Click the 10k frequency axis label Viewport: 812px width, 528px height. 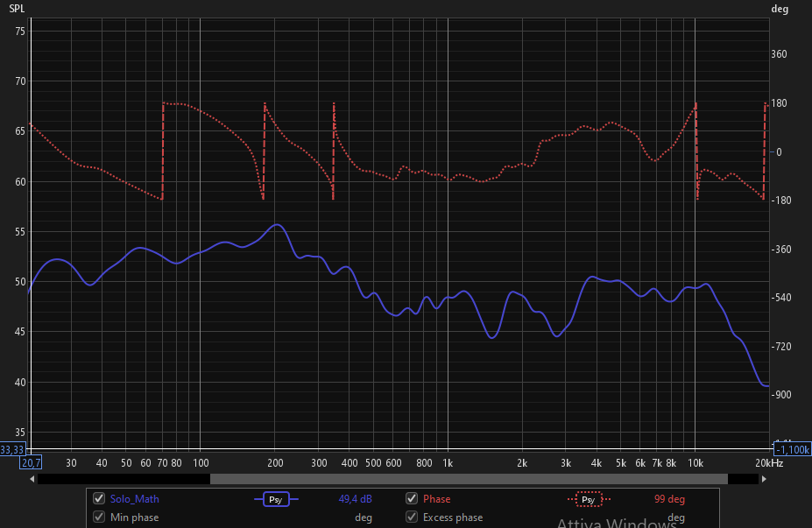pyautogui.click(x=695, y=463)
